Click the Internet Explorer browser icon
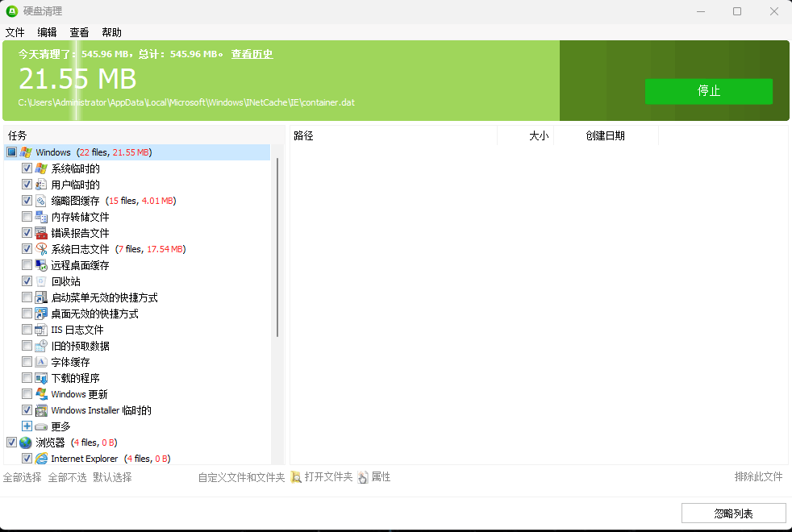Viewport: 792px width, 532px height. 41,458
